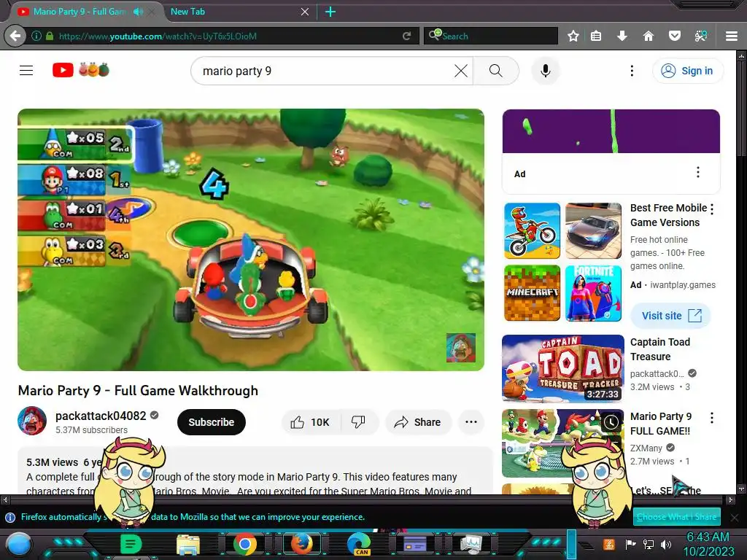Open Best Free Mobile Game Versions ad title
This screenshot has height=560, width=747.
[x=668, y=215]
